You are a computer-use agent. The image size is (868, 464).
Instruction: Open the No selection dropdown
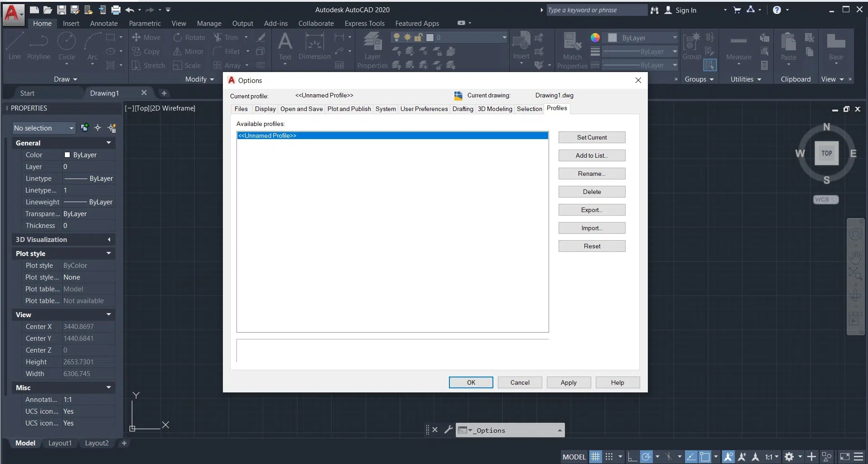click(x=43, y=128)
